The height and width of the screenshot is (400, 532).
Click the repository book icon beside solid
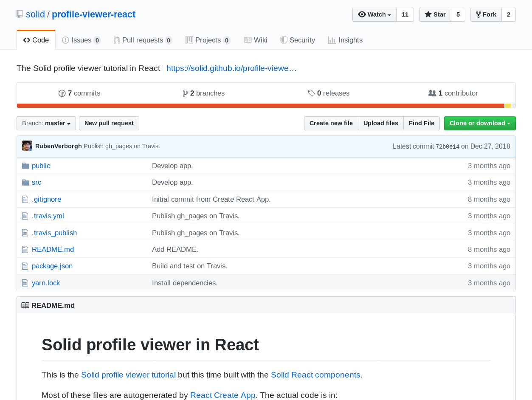click(20, 14)
